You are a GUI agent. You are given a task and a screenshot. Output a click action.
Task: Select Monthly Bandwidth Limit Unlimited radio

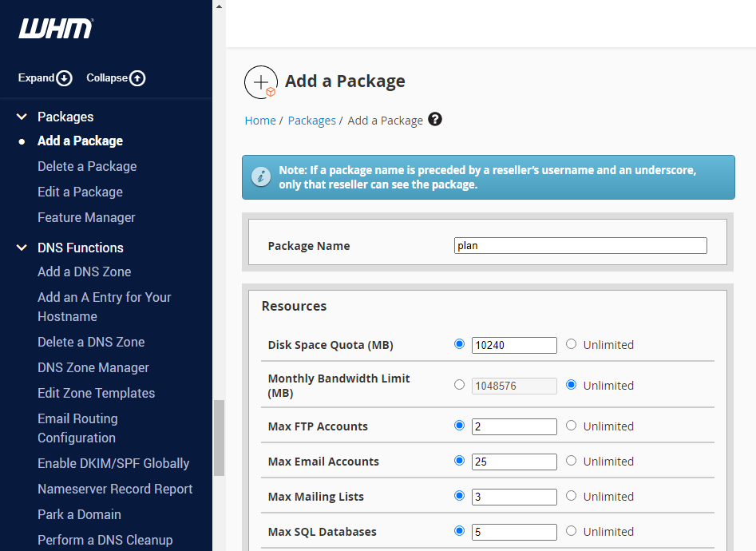pos(572,385)
